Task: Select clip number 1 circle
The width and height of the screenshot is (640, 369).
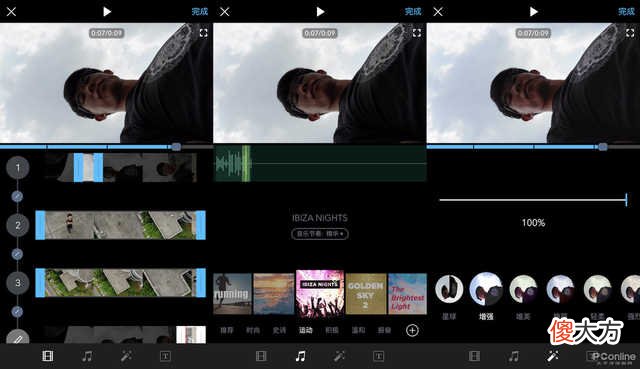Action: [18, 167]
